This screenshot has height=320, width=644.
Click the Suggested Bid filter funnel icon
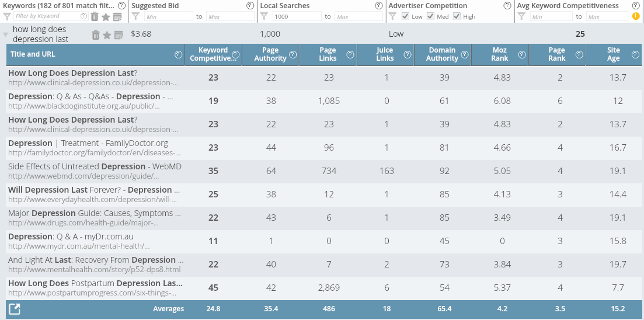coord(136,16)
